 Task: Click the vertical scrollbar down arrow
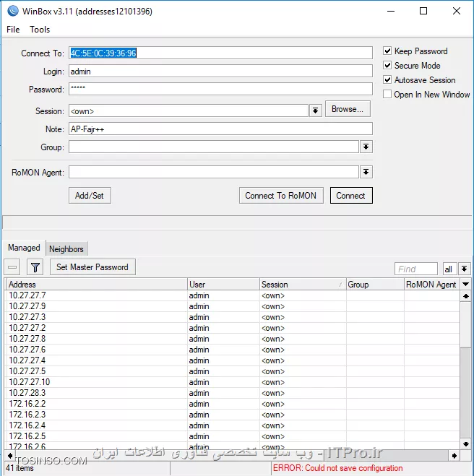pyautogui.click(x=466, y=444)
